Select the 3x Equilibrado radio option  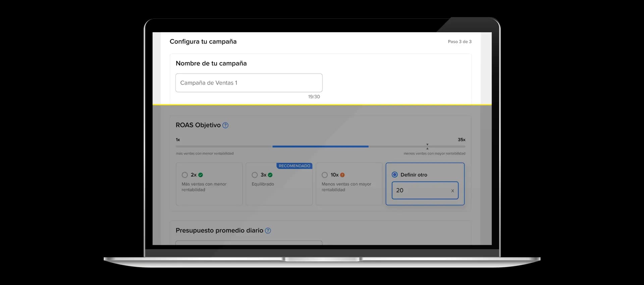(x=255, y=175)
